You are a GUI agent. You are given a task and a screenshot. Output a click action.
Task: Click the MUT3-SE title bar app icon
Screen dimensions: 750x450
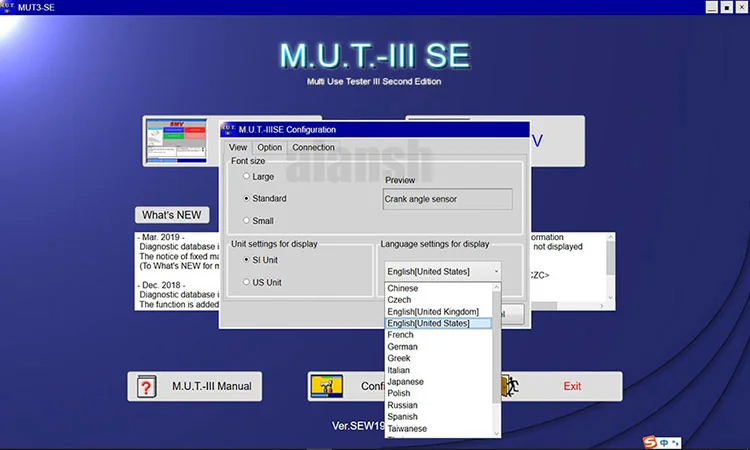[x=7, y=7]
